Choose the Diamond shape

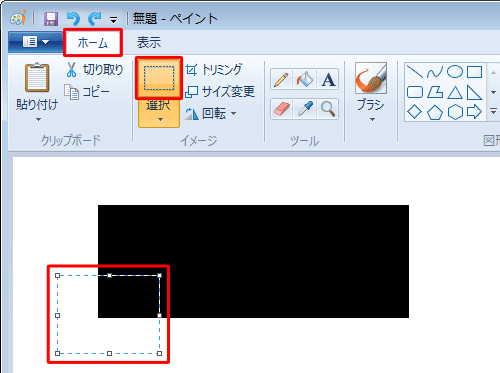415,112
